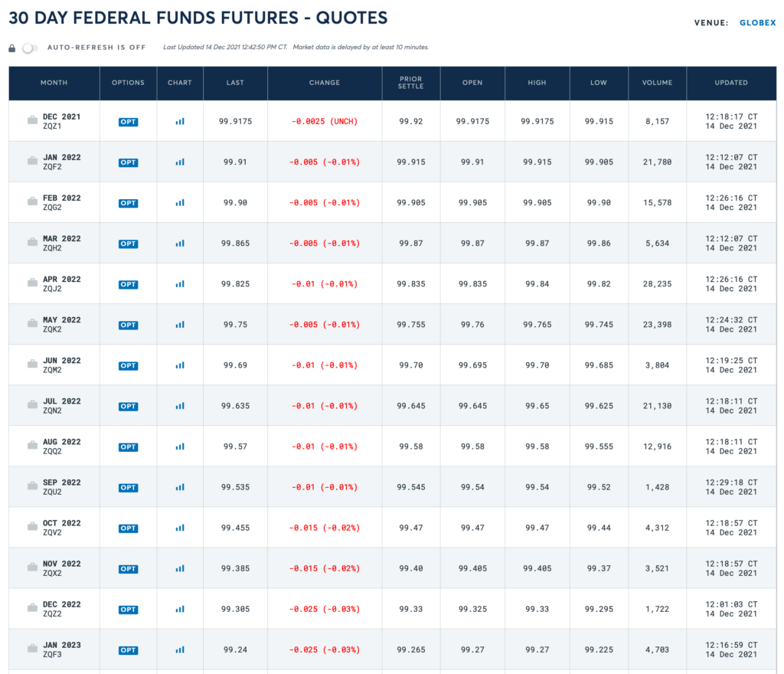The width and height of the screenshot is (784, 674).
Task: Open the chart icon for DEC 2021
Action: (x=180, y=121)
